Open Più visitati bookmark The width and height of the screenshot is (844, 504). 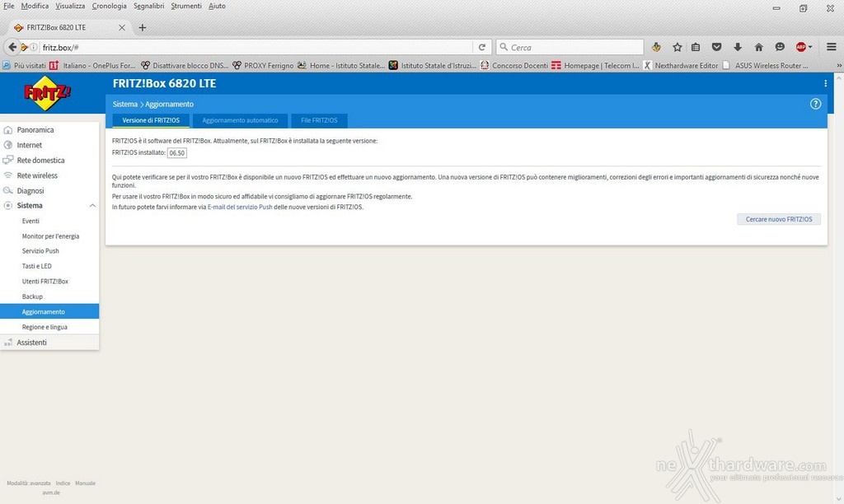[x=25, y=66]
